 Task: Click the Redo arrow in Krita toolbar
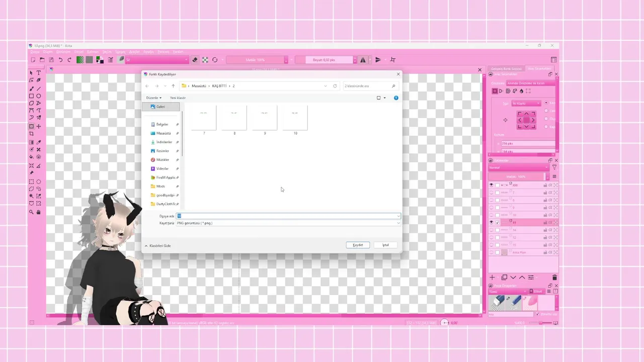tap(69, 60)
